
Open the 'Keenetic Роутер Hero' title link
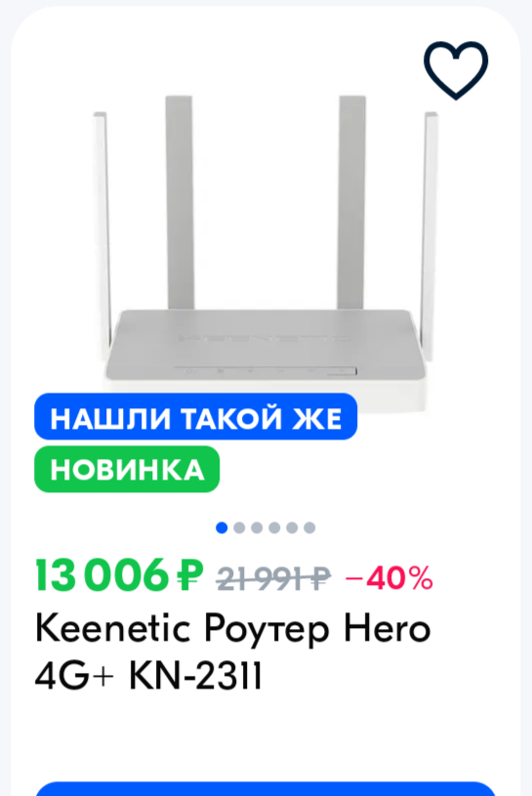click(x=232, y=630)
